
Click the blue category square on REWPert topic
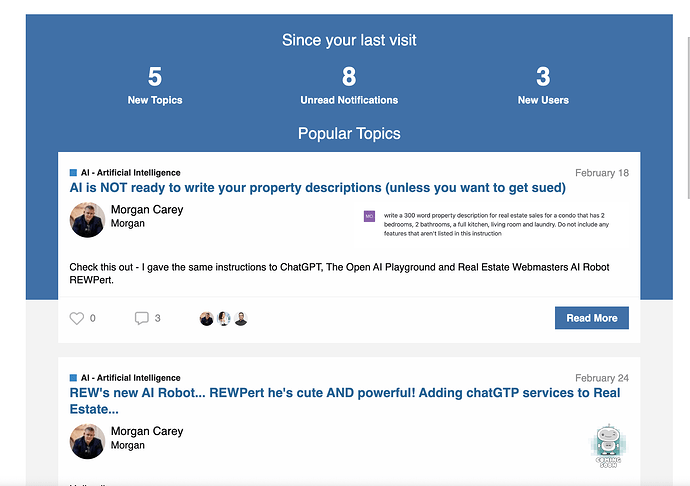[73, 378]
